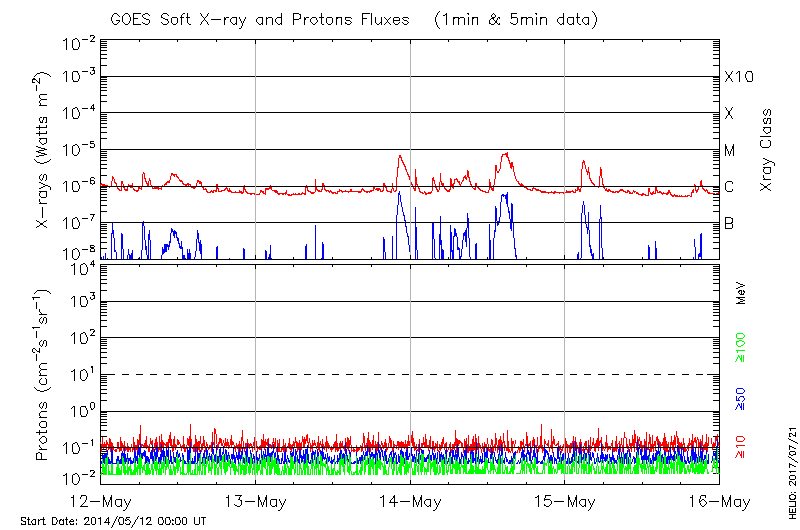Select the green ≥100 proton legend label
This screenshot has width=800, height=530.
coord(741,348)
